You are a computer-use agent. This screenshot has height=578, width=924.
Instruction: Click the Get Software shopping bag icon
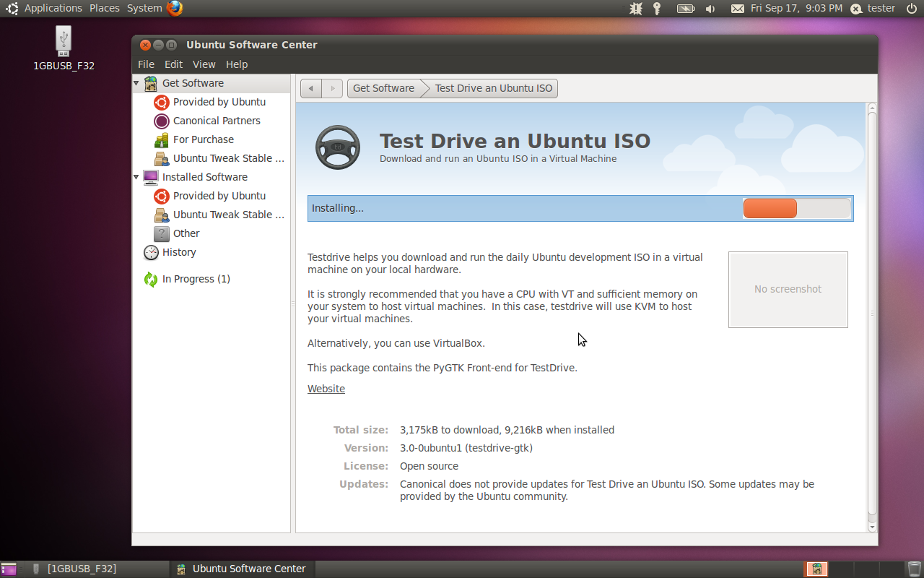[151, 83]
